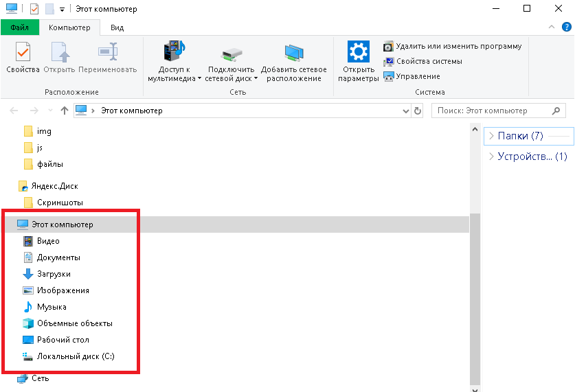This screenshot has height=392, width=575.
Task: Open Management (Управление) in ribbon
Action: pos(411,76)
